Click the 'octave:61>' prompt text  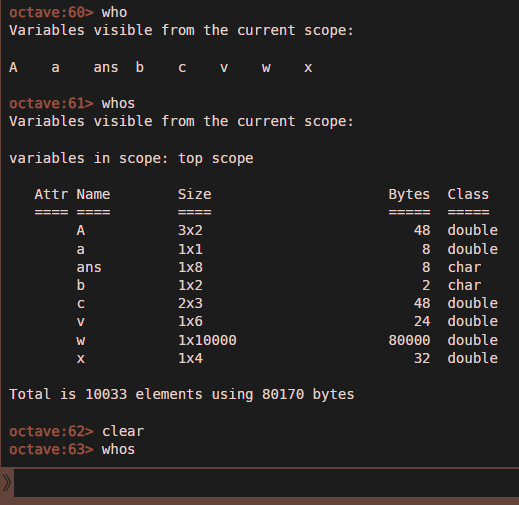[x=51, y=104]
